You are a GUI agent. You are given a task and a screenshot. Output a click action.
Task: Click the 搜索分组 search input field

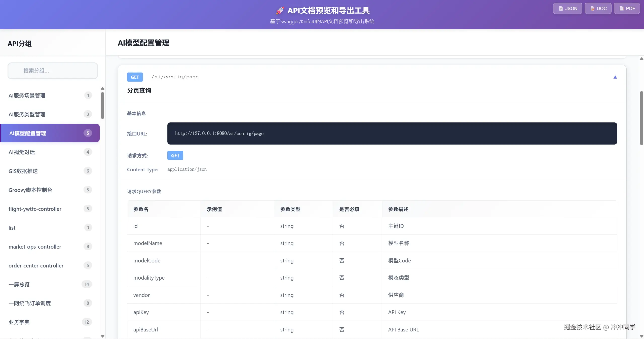(53, 71)
